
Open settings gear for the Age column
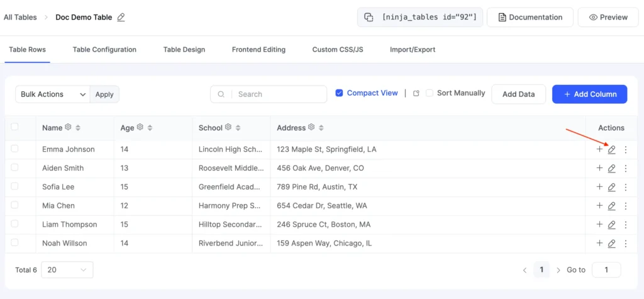tap(140, 127)
